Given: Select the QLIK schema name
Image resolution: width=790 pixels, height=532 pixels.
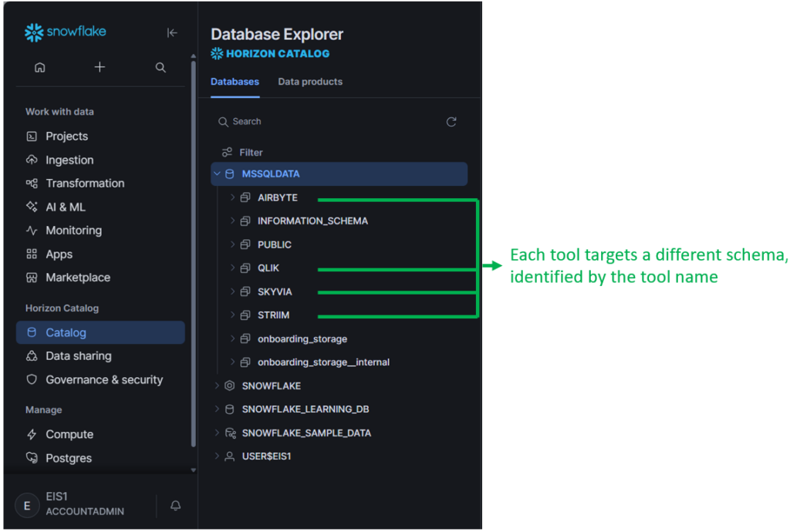Looking at the screenshot, I should coord(268,268).
